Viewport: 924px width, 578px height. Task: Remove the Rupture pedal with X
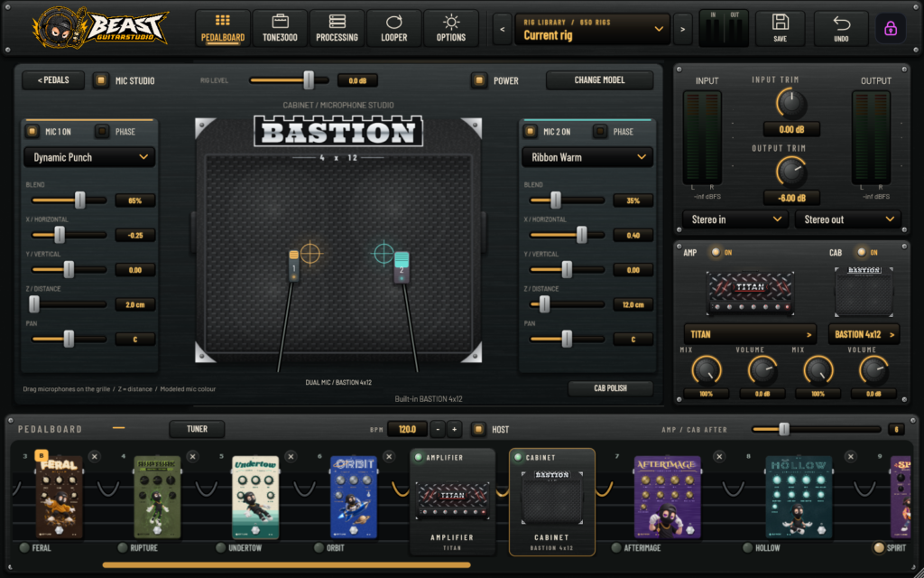click(x=193, y=456)
